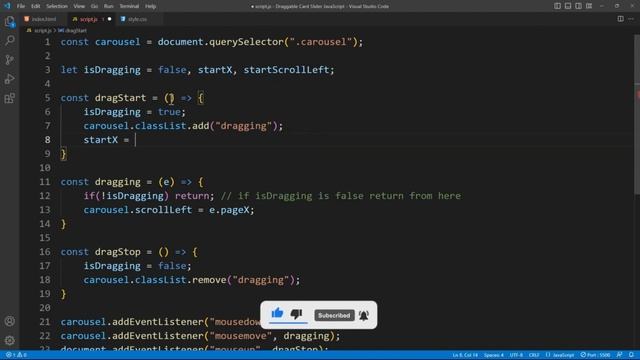Click the YouTube like thumbs-up icon
640x360 pixels.
coord(277,313)
